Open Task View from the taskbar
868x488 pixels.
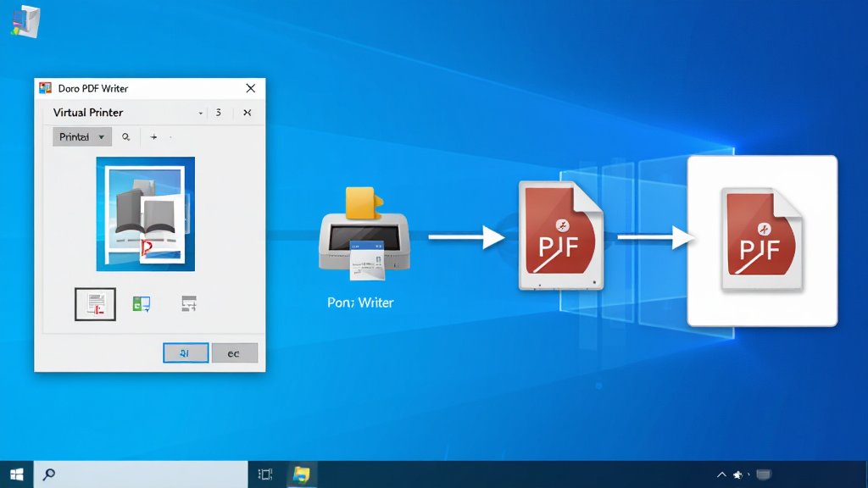[265, 474]
